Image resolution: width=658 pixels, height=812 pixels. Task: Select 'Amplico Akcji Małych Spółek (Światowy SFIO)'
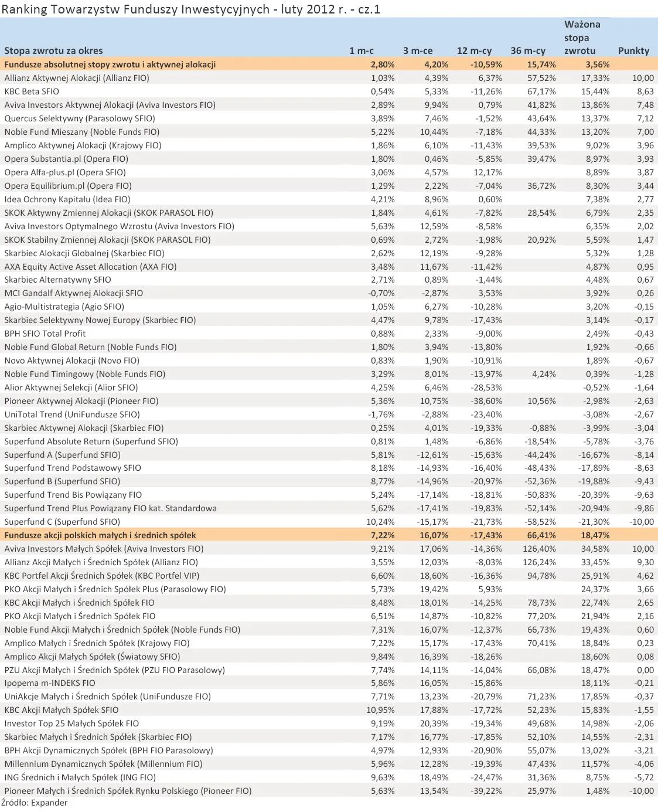[93, 657]
